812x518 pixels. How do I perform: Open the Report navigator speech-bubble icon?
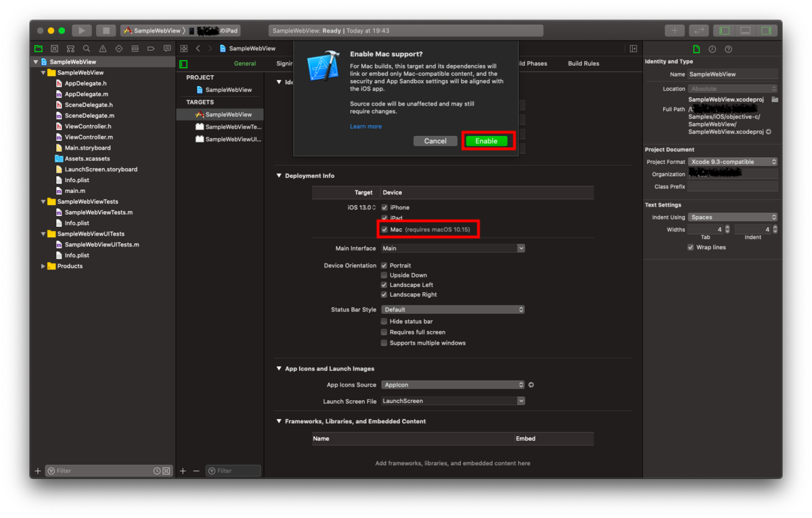167,49
